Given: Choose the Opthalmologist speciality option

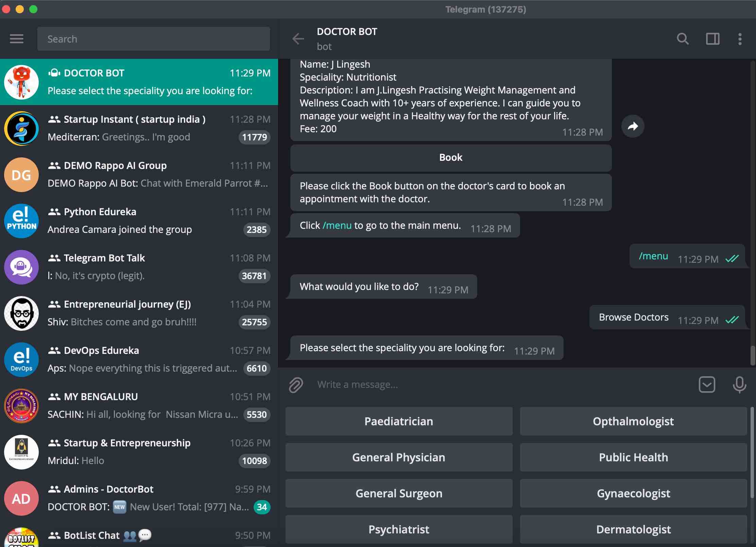Looking at the screenshot, I should (633, 421).
